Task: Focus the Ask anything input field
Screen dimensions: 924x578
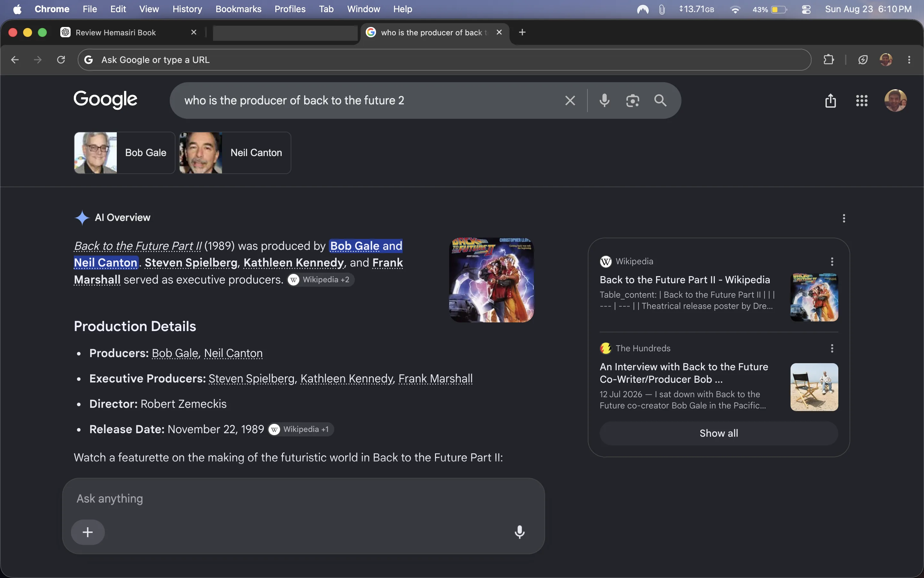Action: pyautogui.click(x=303, y=498)
